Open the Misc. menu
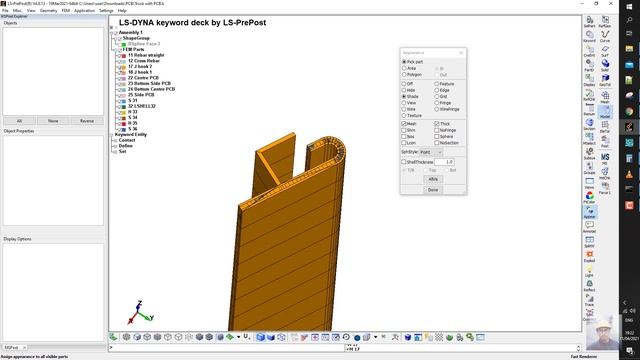 pyautogui.click(x=18, y=11)
